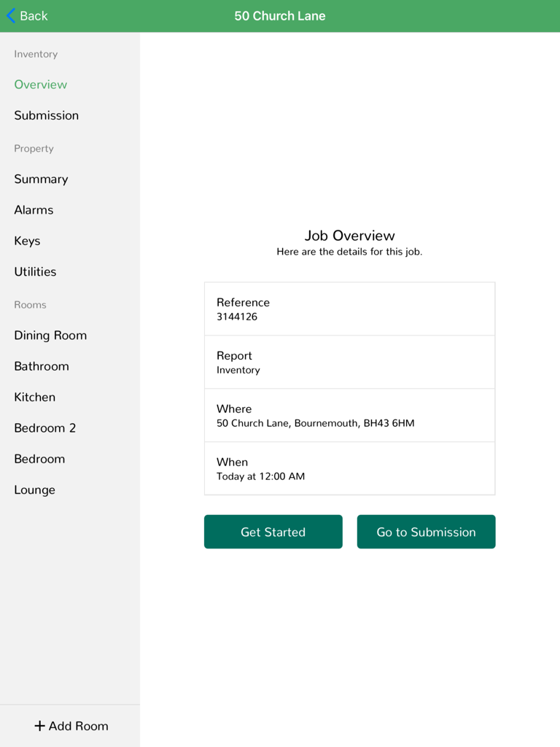560x747 pixels.
Task: Click the Where address row
Action: [x=349, y=415]
